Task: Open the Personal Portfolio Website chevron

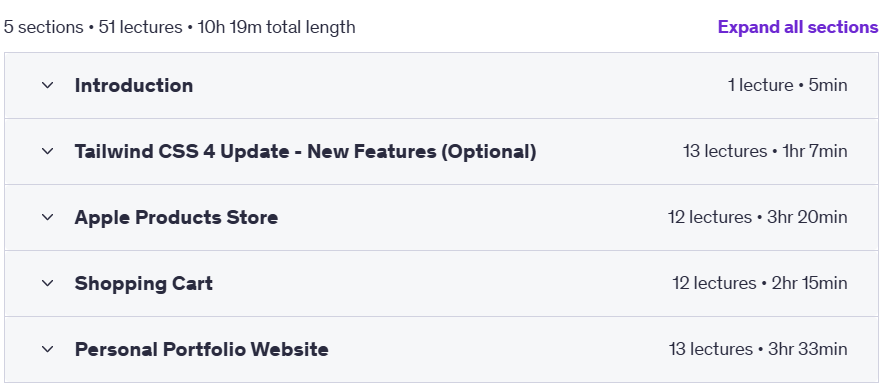Action: [x=48, y=349]
